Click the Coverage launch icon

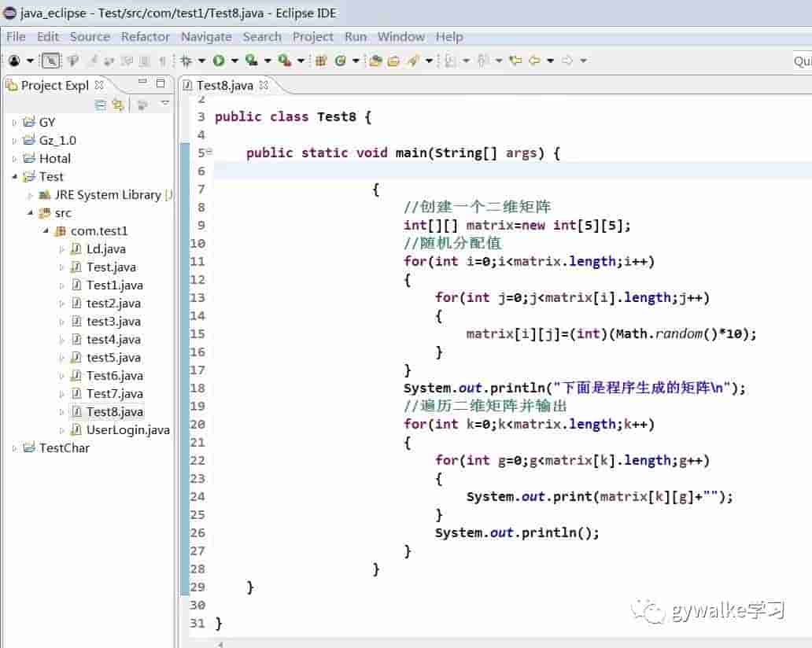(252, 61)
